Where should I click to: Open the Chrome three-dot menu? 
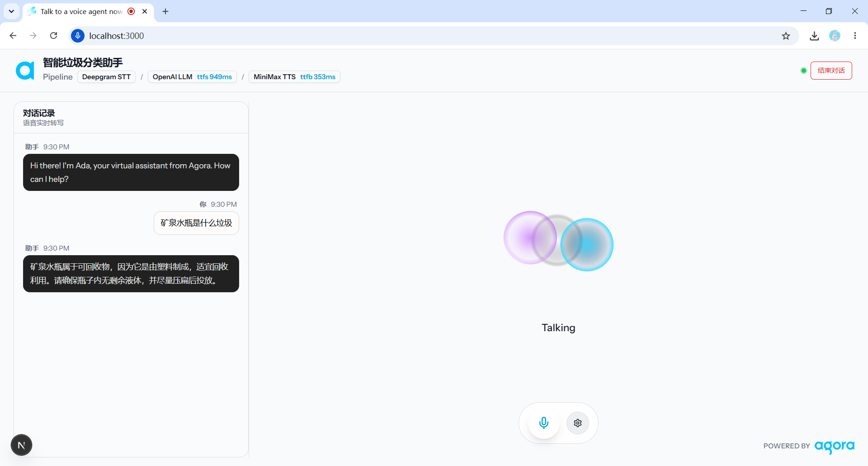tap(855, 36)
